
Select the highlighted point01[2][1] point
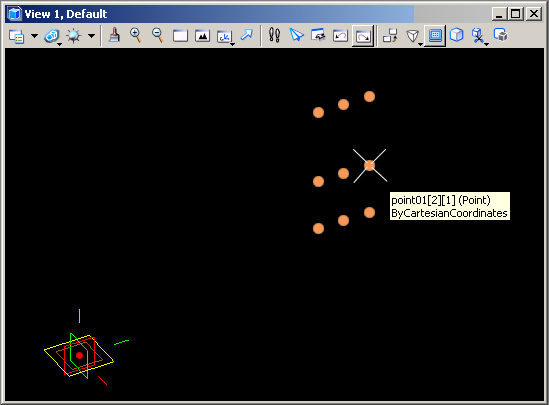click(369, 165)
